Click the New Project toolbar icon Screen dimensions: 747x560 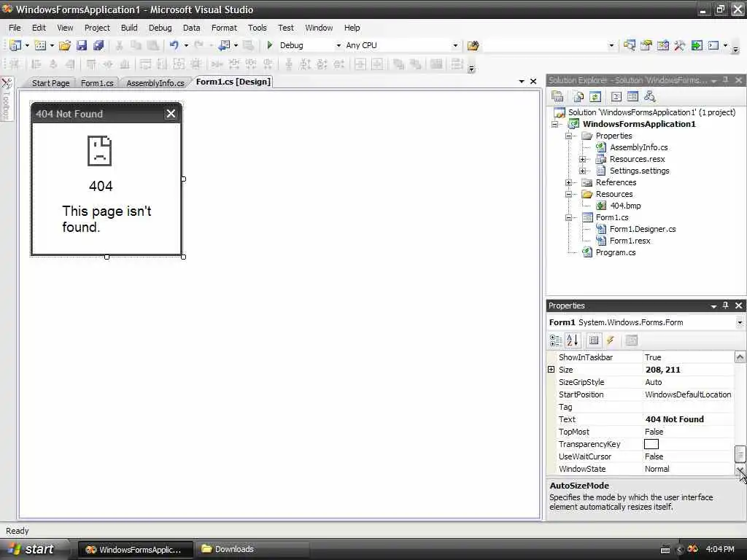pyautogui.click(x=15, y=45)
